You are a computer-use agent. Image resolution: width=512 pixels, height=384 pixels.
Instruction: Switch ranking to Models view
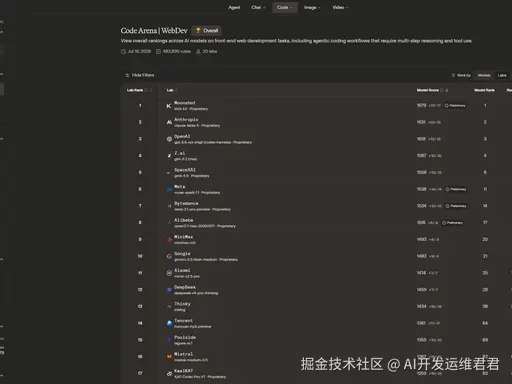(x=484, y=75)
